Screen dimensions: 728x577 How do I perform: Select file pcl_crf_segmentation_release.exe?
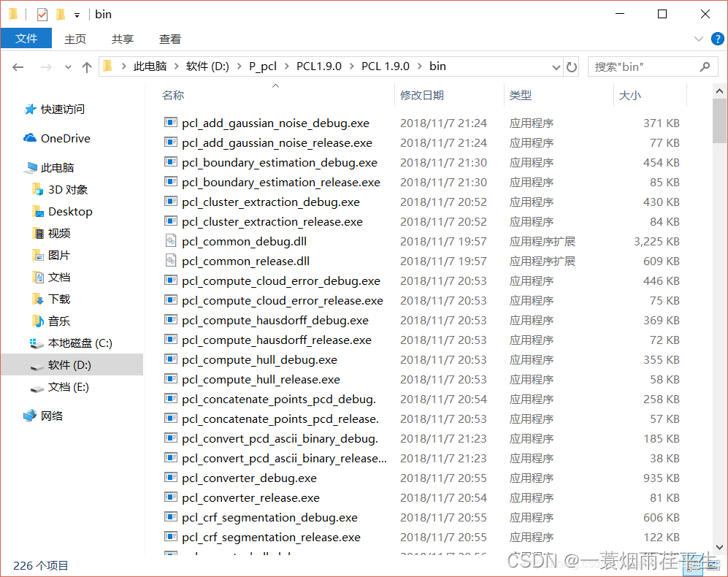[x=271, y=538]
